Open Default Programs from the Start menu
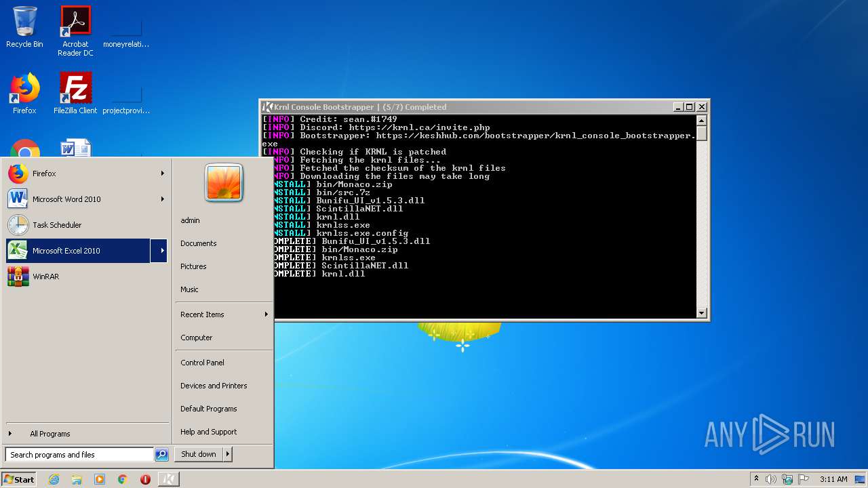Image resolution: width=868 pixels, height=488 pixels. (209, 409)
